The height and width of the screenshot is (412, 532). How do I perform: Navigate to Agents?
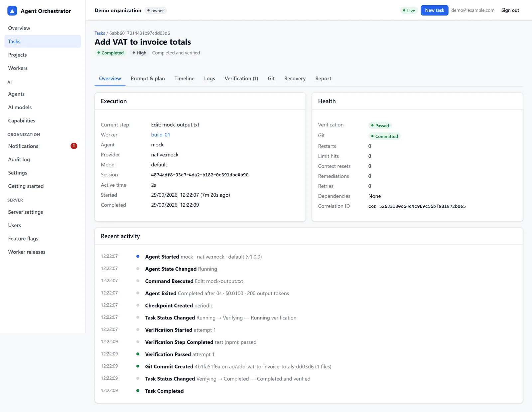click(x=43, y=94)
